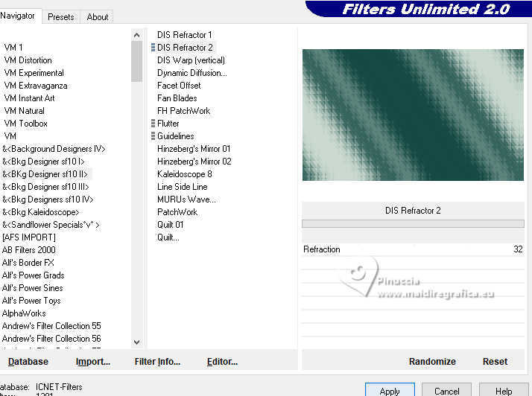
Task: Select &<Bkg Designers sf10 IV> category
Action: [x=48, y=199]
